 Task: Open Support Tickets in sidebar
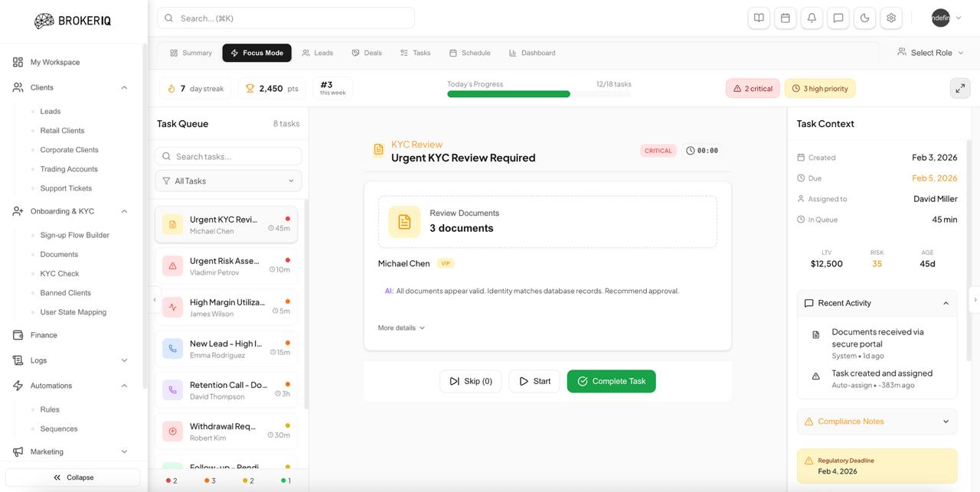[x=66, y=188]
